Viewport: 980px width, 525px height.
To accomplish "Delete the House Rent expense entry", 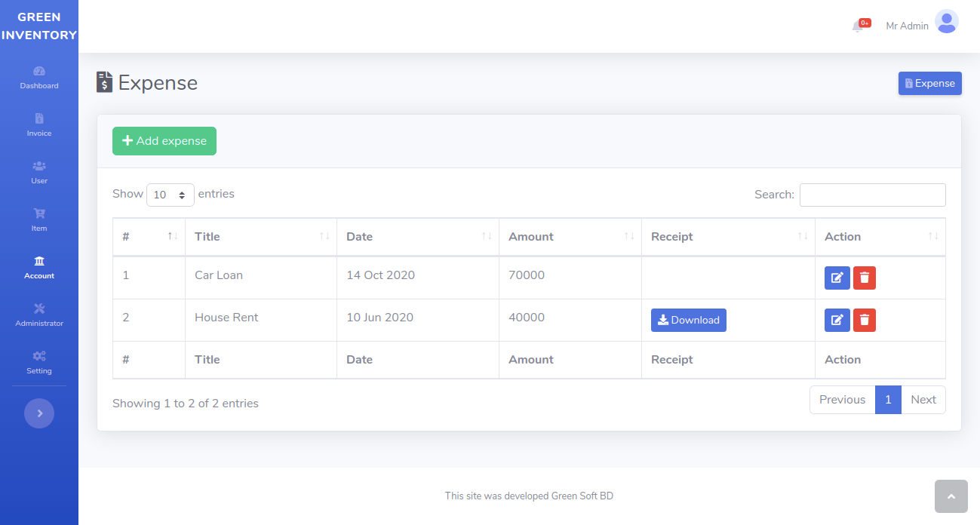I will [x=865, y=320].
